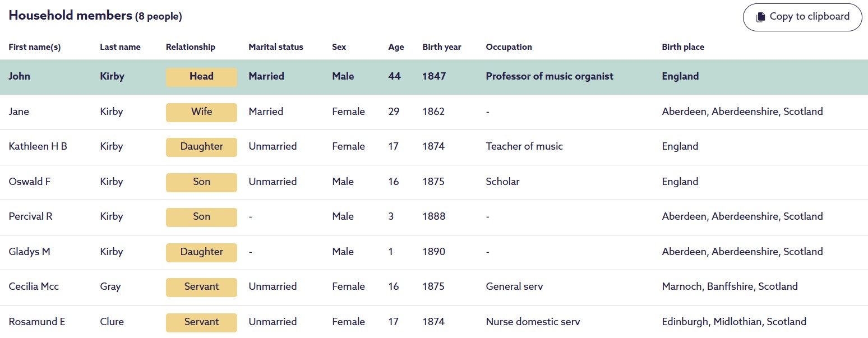Click Marnoch, Banffshire, Scotland birth place
868x338 pixels.
(x=730, y=286)
